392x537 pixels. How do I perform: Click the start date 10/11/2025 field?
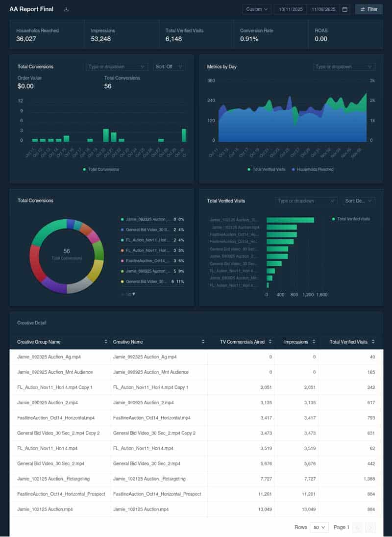point(290,9)
